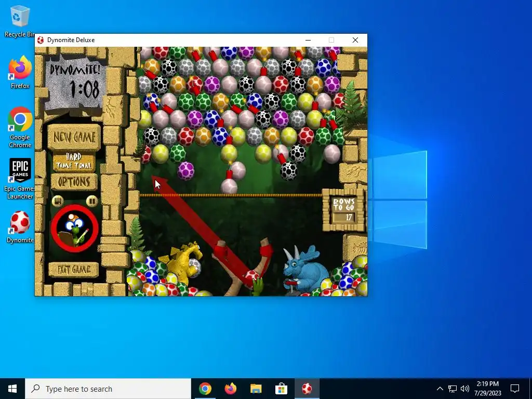Click the Rows To Go counter sign
Image resolution: width=532 pixels, height=399 pixels.
(x=343, y=210)
